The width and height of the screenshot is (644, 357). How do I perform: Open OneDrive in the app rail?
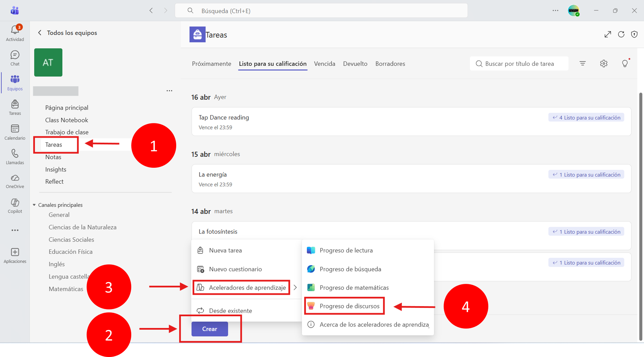[x=15, y=181]
